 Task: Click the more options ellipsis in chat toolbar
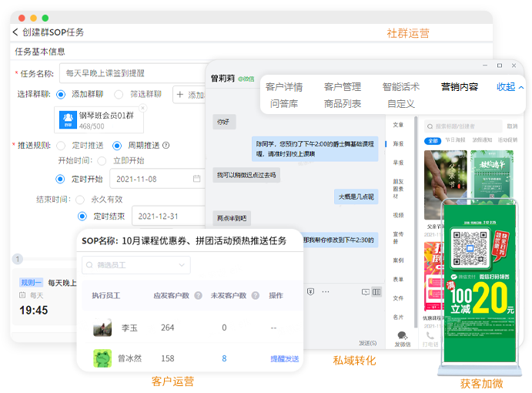pos(326,292)
